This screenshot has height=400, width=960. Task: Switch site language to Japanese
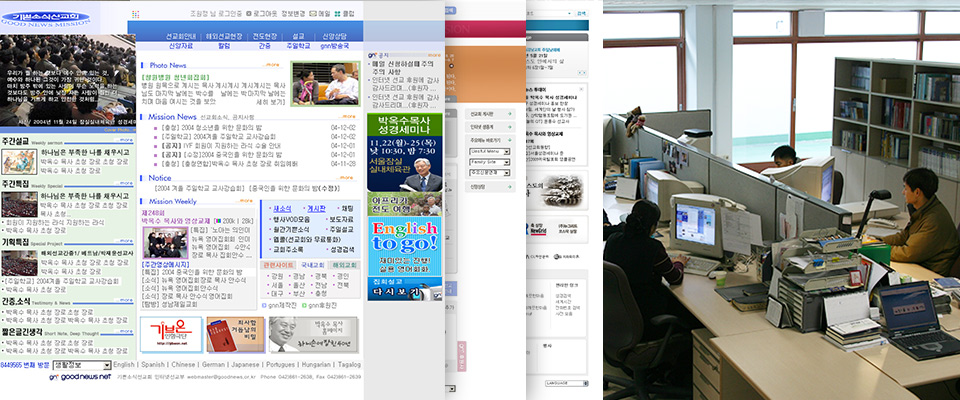[246, 364]
